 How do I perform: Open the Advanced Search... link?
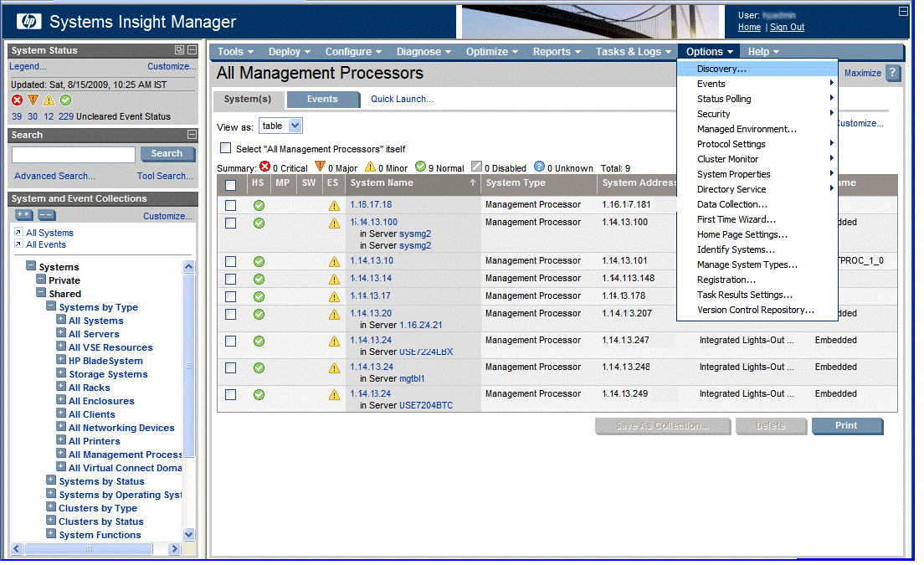coord(54,176)
